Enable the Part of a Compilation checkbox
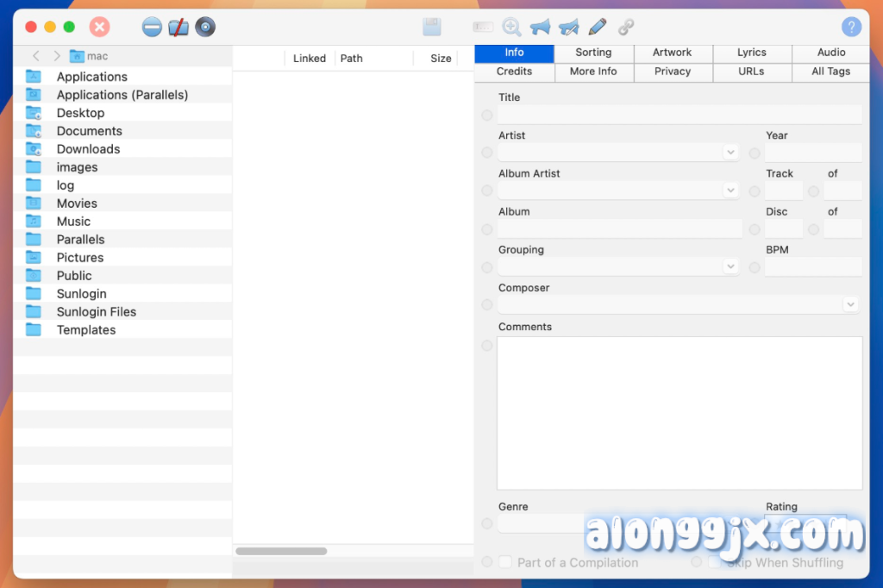The image size is (883, 588). coord(506,562)
